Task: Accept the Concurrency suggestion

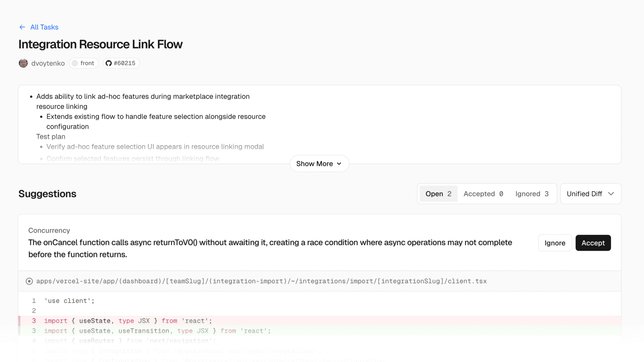Action: coord(593,243)
